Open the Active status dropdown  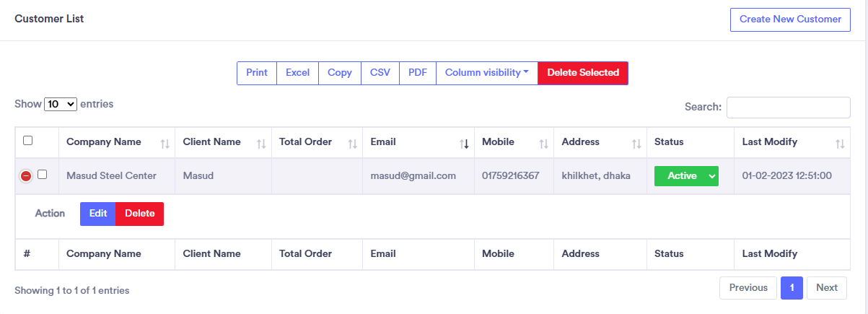click(686, 175)
